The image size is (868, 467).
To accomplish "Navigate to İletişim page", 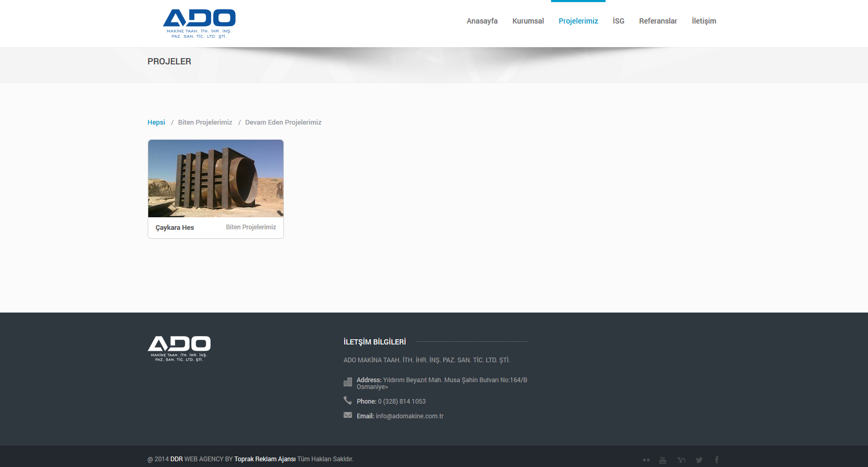I will click(x=704, y=21).
